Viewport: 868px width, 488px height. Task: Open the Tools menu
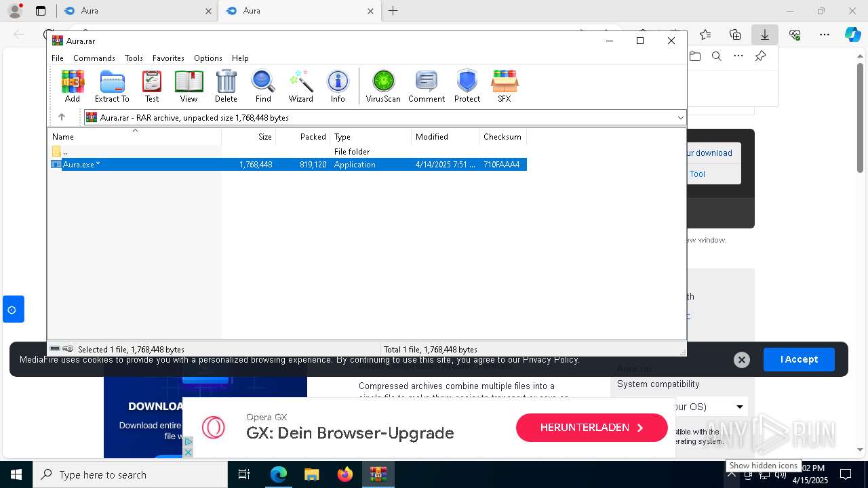[134, 58]
